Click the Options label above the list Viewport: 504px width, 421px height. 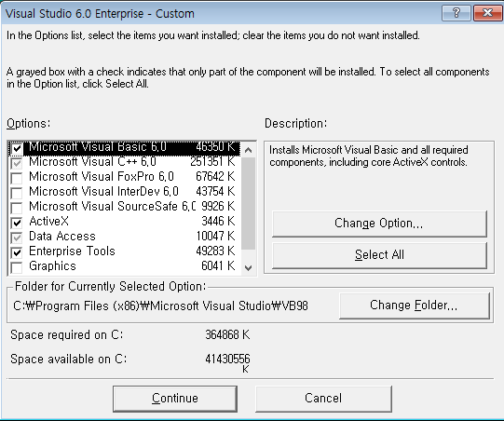[28, 123]
